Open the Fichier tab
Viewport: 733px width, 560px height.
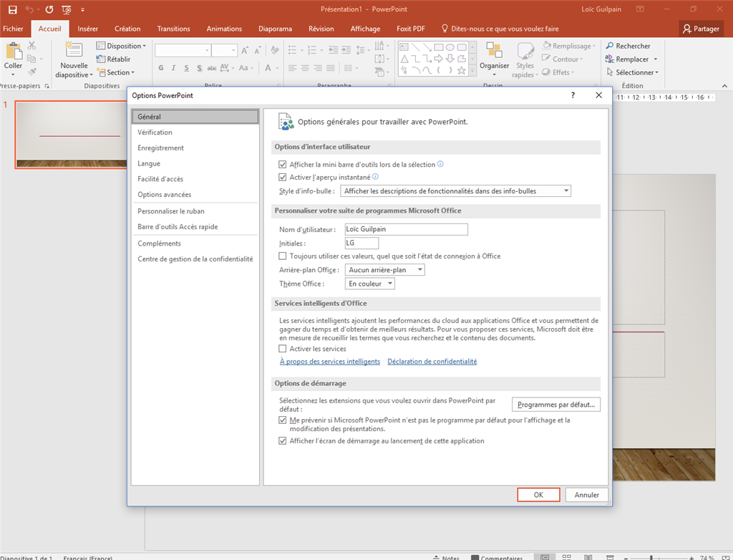pyautogui.click(x=13, y=29)
